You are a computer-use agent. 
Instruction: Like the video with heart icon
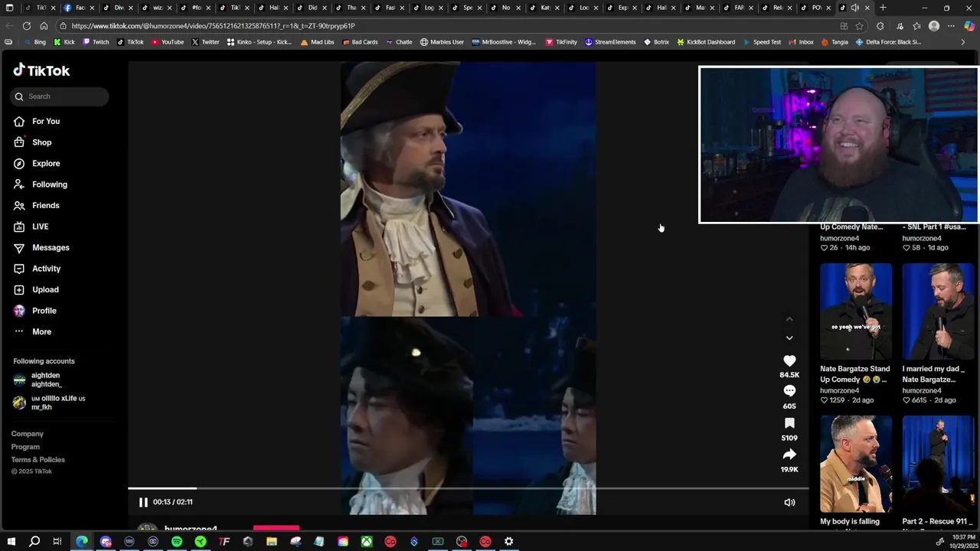coord(789,360)
